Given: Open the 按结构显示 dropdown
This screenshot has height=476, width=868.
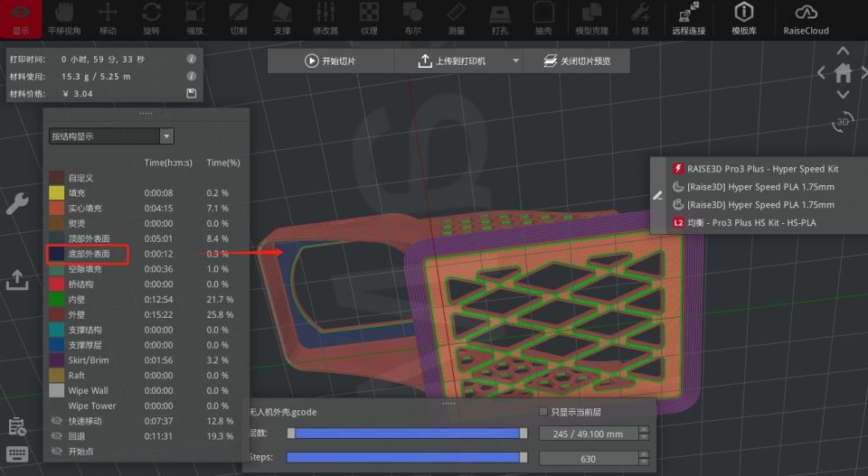Looking at the screenshot, I should click(x=111, y=136).
